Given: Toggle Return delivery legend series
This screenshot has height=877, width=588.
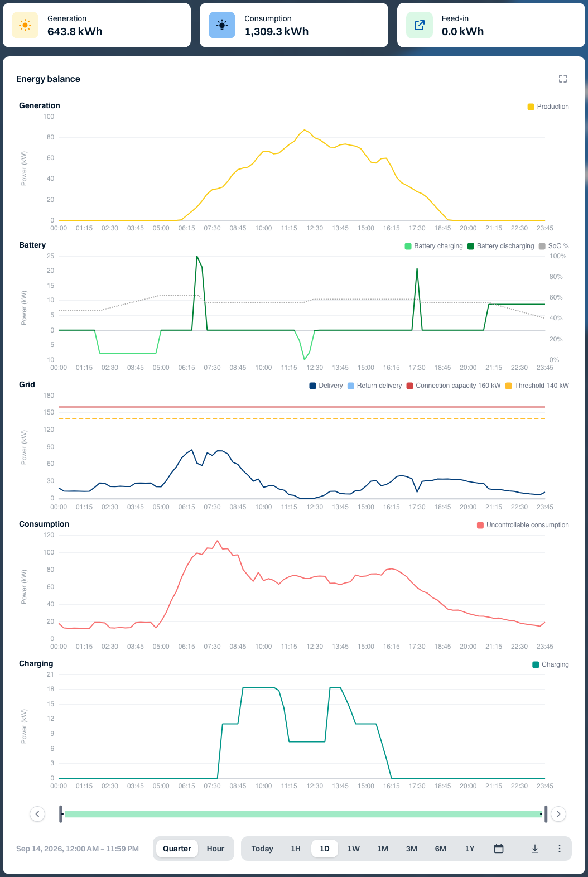Looking at the screenshot, I should pyautogui.click(x=375, y=386).
